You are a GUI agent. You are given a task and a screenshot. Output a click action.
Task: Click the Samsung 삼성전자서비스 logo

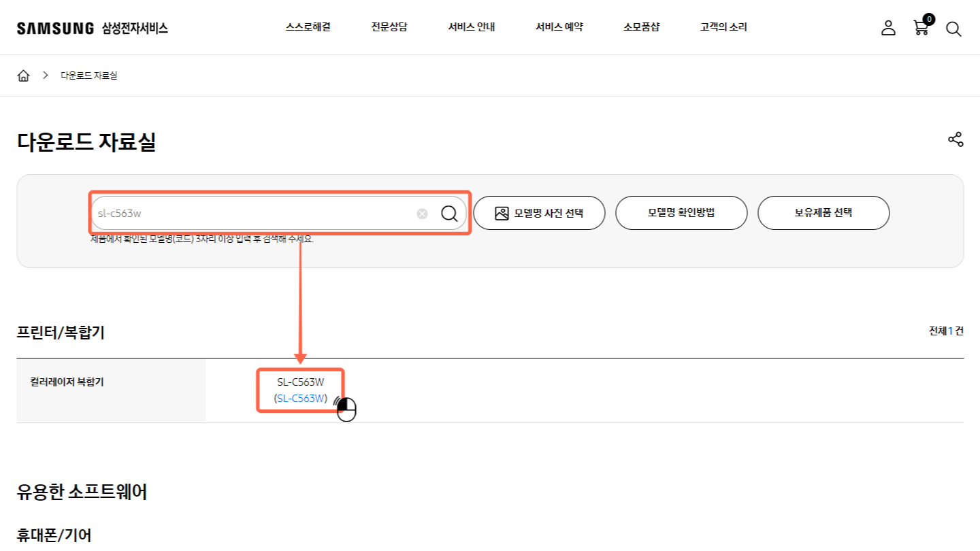click(x=93, y=28)
